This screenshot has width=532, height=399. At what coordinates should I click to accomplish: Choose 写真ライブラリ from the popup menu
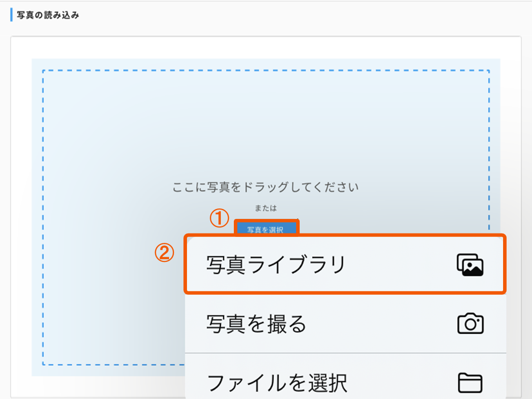[x=276, y=265]
